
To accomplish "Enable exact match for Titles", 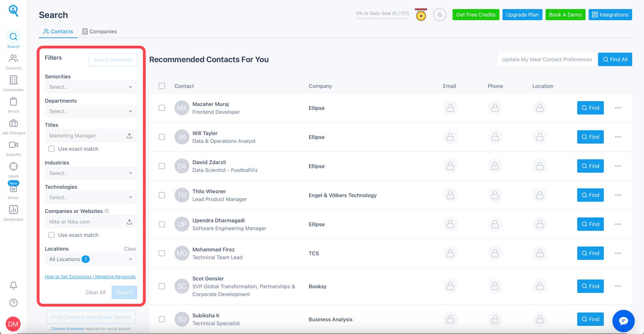I will point(52,149).
